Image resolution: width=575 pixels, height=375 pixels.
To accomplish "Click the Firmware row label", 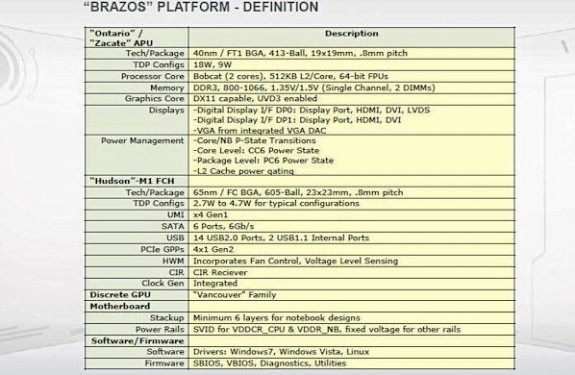I will 164,363.
